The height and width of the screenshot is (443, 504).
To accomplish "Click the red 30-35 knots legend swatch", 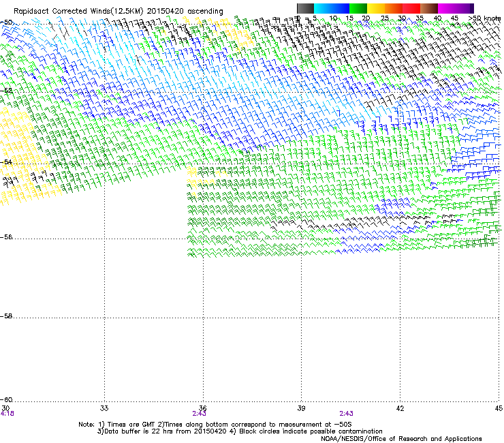I will pyautogui.click(x=411, y=8).
